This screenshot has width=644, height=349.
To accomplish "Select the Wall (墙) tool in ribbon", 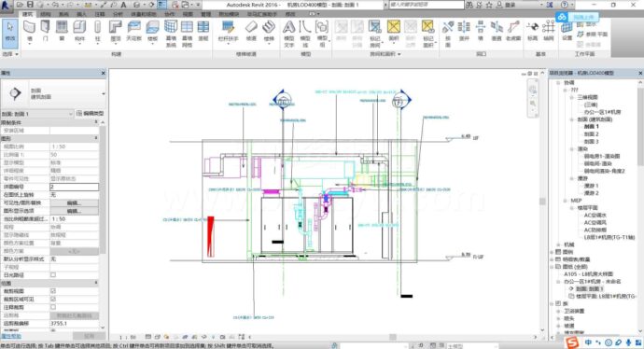I will point(29,32).
